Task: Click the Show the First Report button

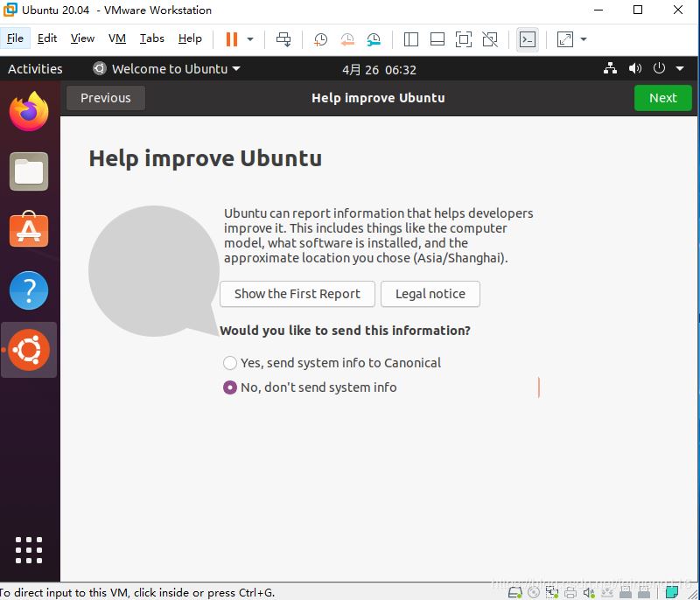Action: [x=297, y=294]
